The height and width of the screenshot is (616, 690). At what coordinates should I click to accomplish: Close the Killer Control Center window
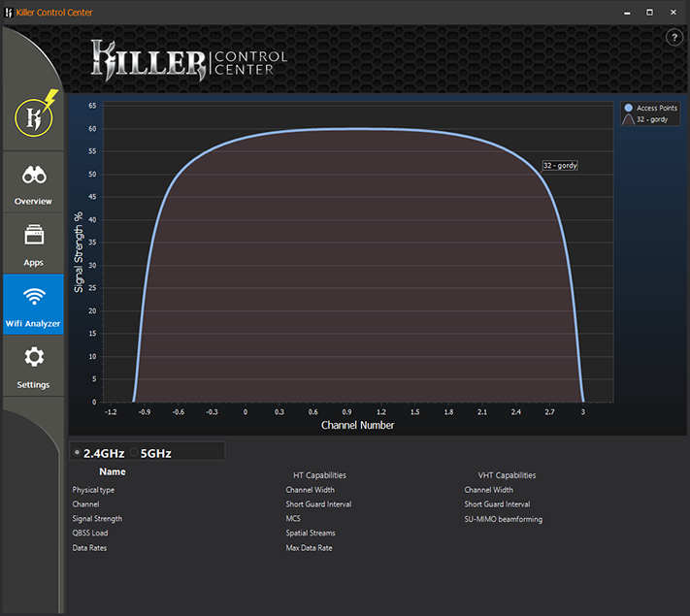(674, 13)
